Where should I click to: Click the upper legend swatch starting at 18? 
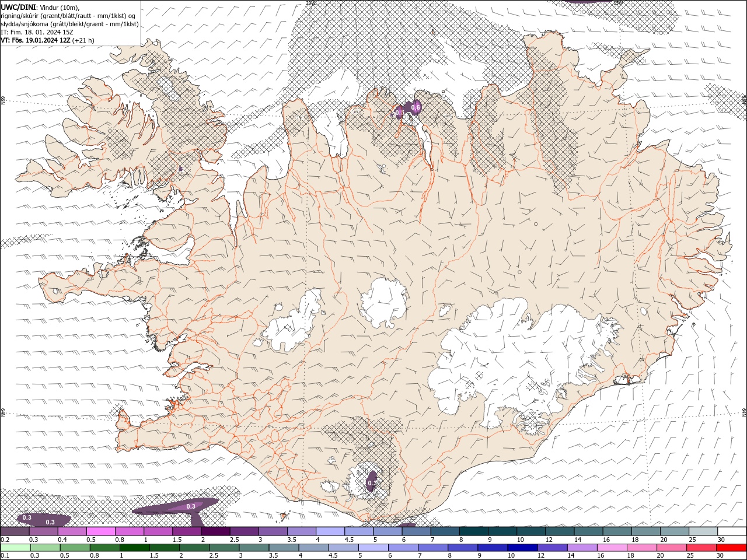click(645, 531)
